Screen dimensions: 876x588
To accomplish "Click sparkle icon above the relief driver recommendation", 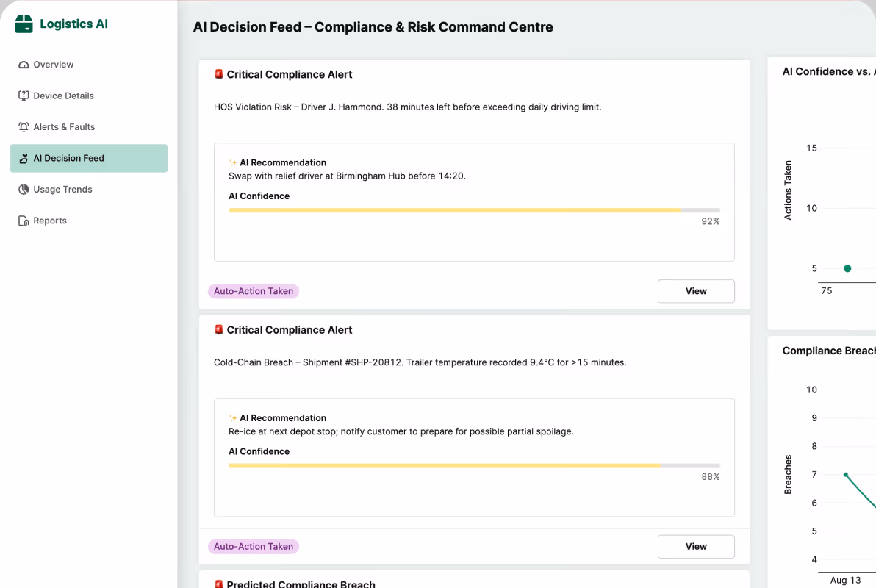I will (233, 162).
